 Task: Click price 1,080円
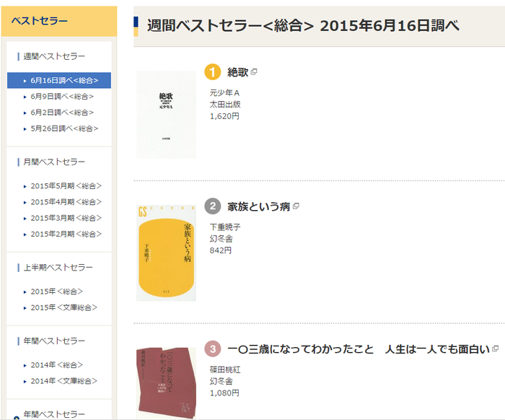(x=224, y=393)
